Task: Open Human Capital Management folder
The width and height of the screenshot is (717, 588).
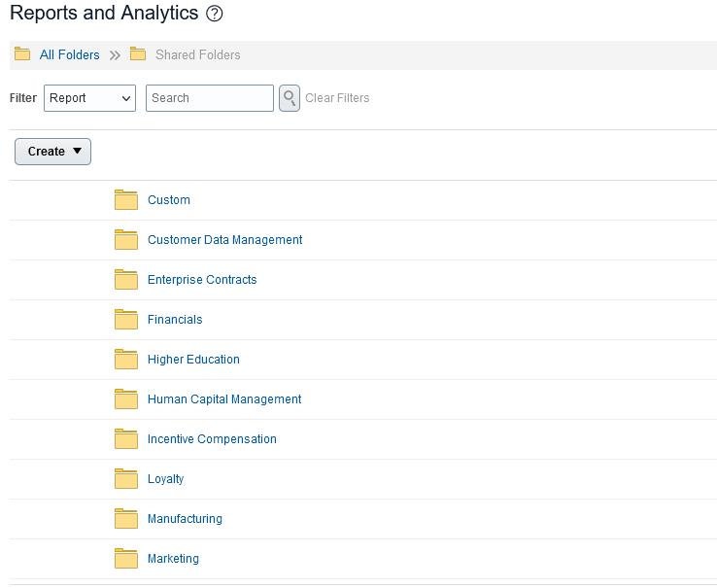Action: (224, 399)
